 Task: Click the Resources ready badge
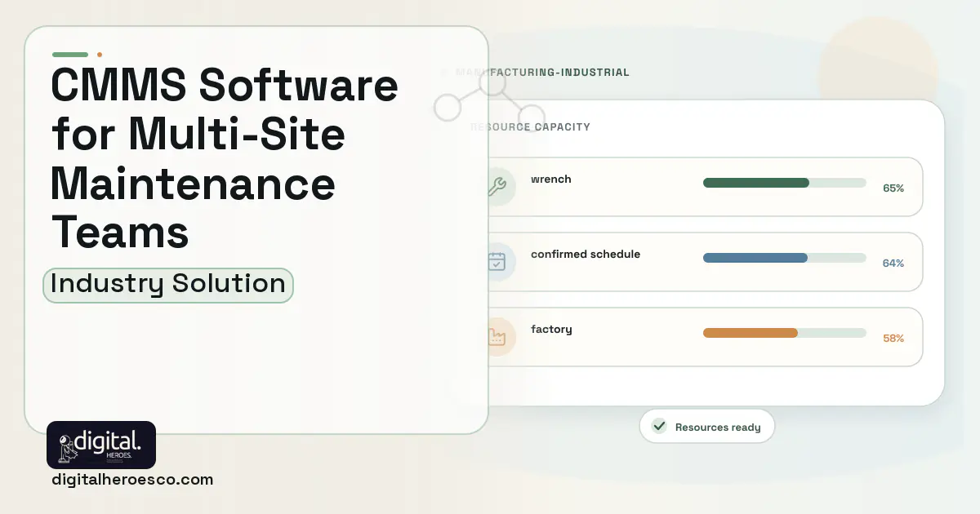point(707,426)
